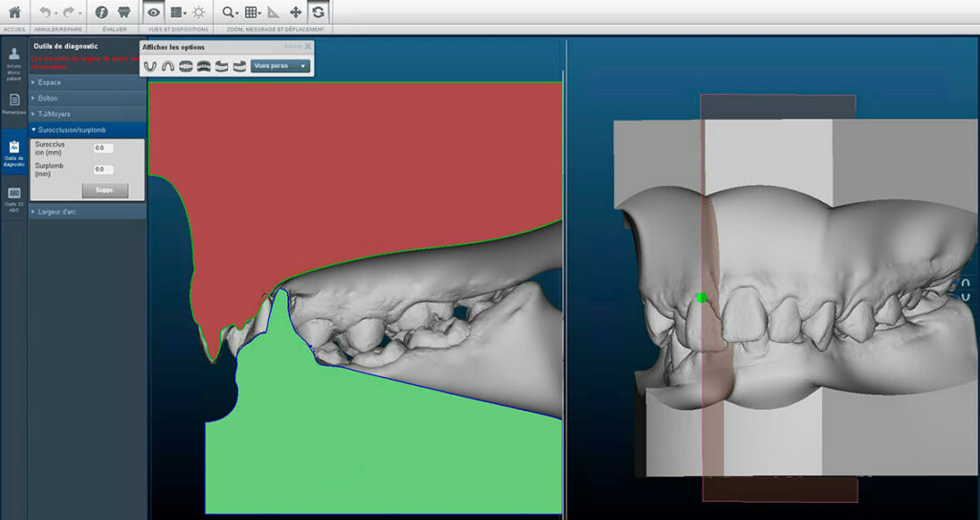Toggle the rotate/refresh view button
The height and width of the screenshot is (520, 980).
point(318,12)
